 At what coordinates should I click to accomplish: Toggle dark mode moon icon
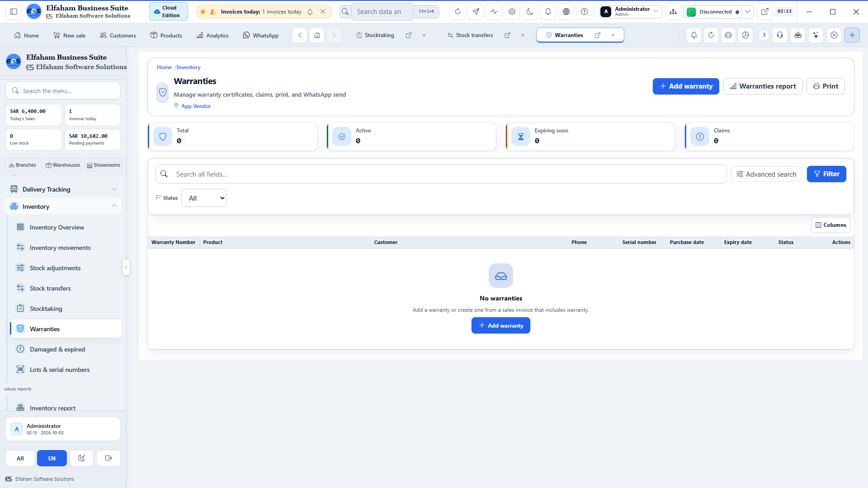(x=530, y=12)
